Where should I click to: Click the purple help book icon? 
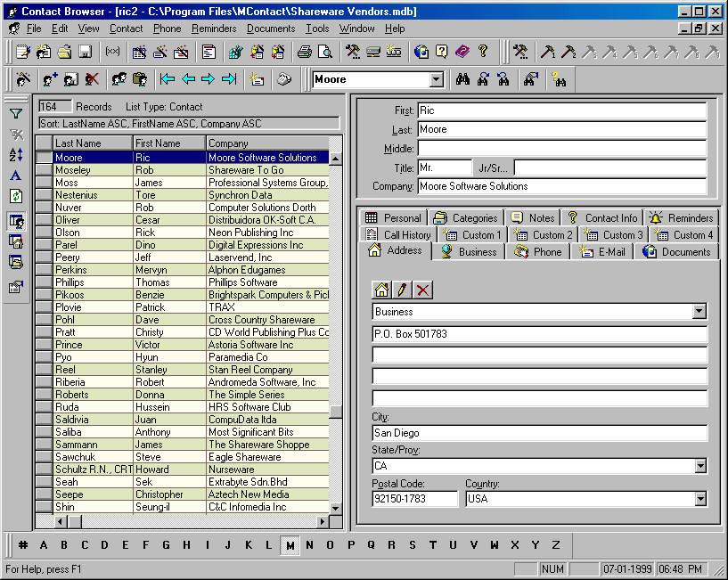(x=462, y=52)
